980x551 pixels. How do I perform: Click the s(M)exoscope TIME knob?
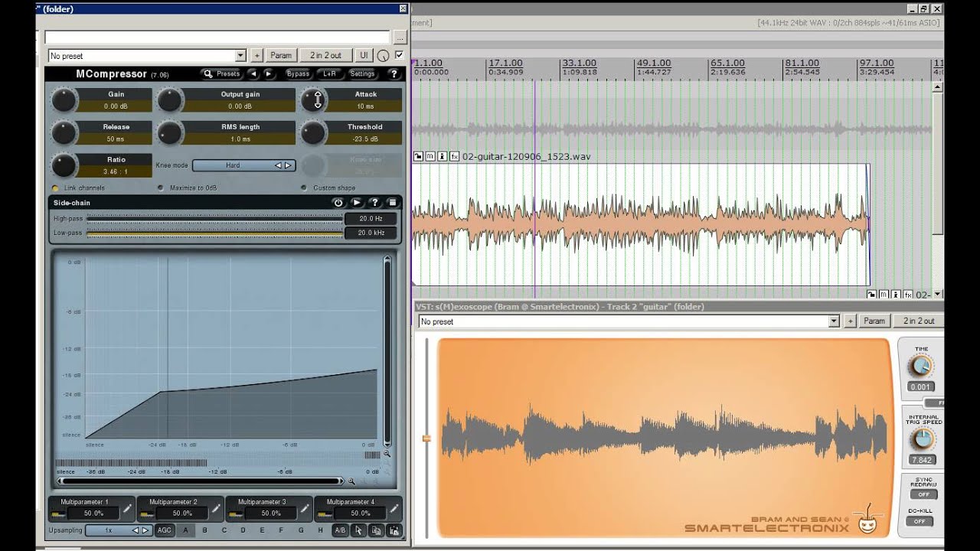point(921,366)
